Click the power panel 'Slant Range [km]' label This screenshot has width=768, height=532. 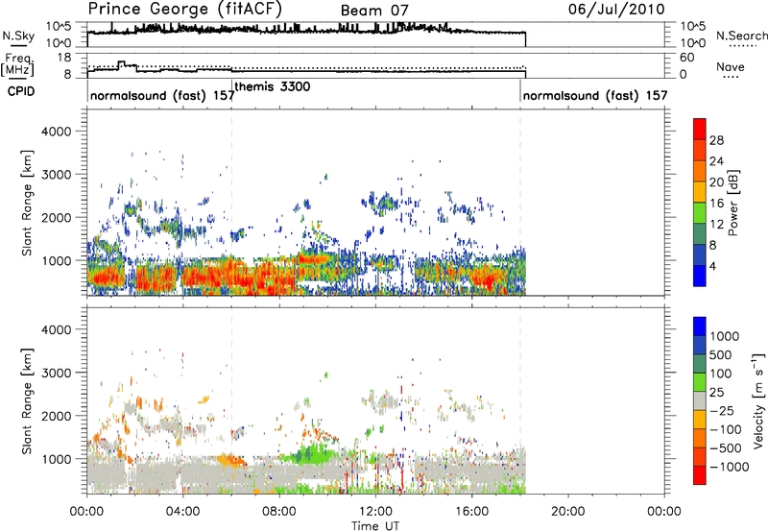27,203
